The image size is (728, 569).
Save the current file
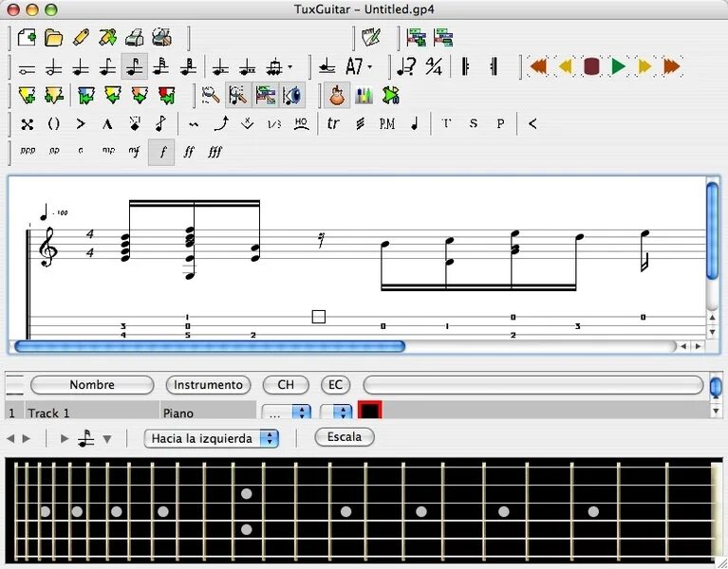pyautogui.click(x=81, y=37)
